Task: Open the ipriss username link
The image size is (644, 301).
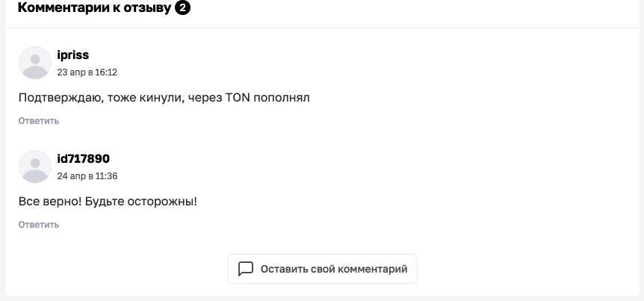Action: [x=73, y=55]
